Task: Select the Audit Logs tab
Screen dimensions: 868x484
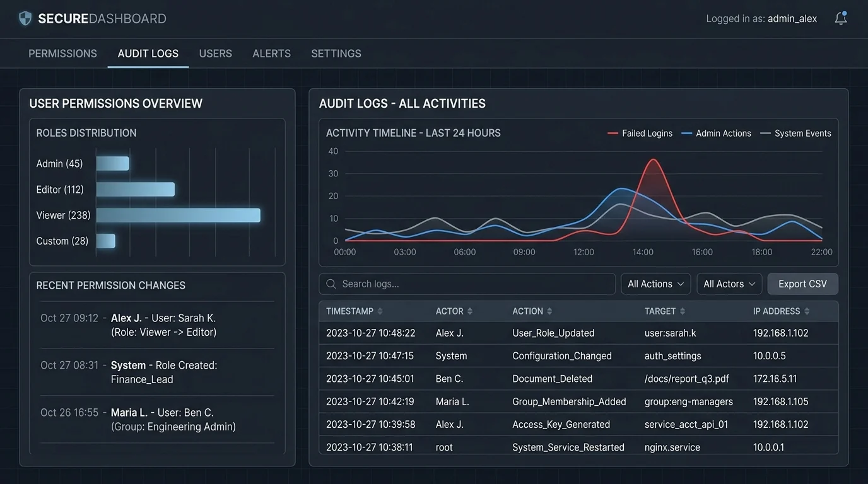Action: pos(148,54)
